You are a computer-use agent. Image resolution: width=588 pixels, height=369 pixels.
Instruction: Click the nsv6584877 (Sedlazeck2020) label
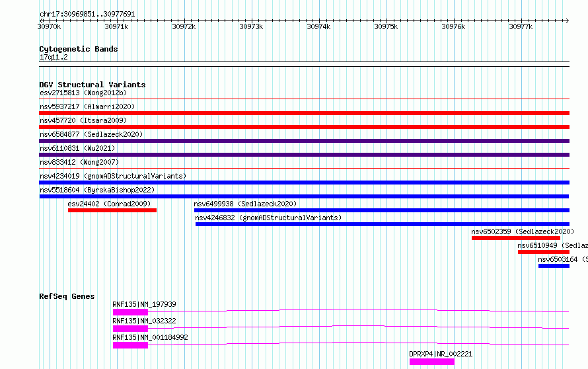[x=91, y=134]
